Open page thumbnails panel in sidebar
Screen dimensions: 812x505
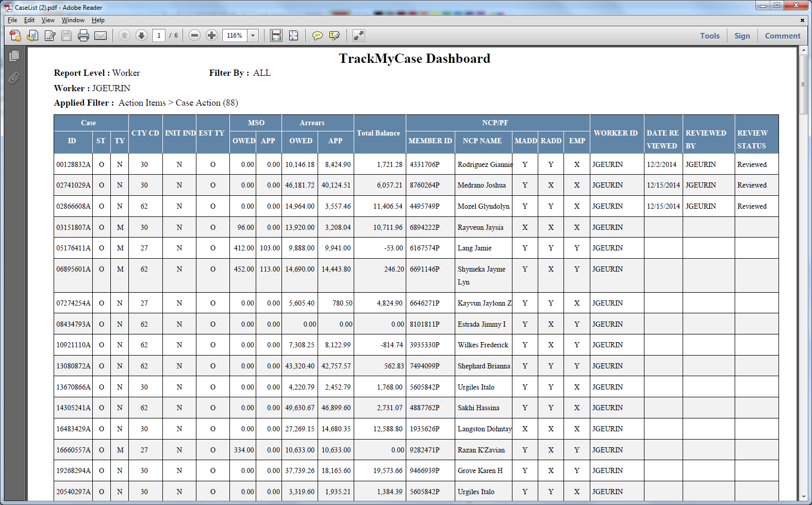point(14,56)
